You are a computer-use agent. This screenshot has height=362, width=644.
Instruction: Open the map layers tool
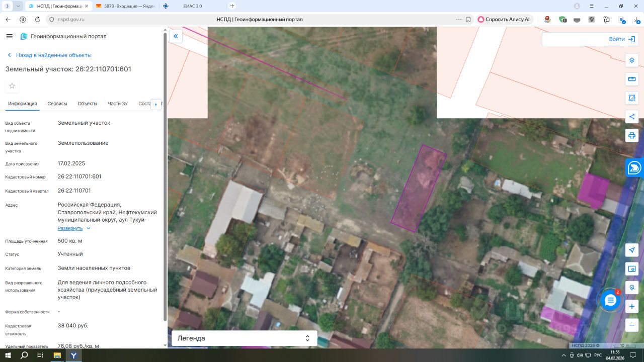pos(632,60)
